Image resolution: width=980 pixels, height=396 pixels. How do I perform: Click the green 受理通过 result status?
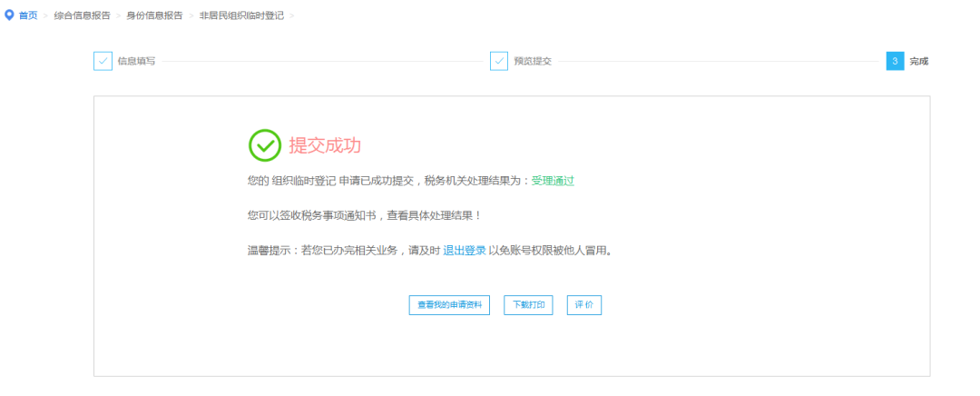tap(553, 181)
